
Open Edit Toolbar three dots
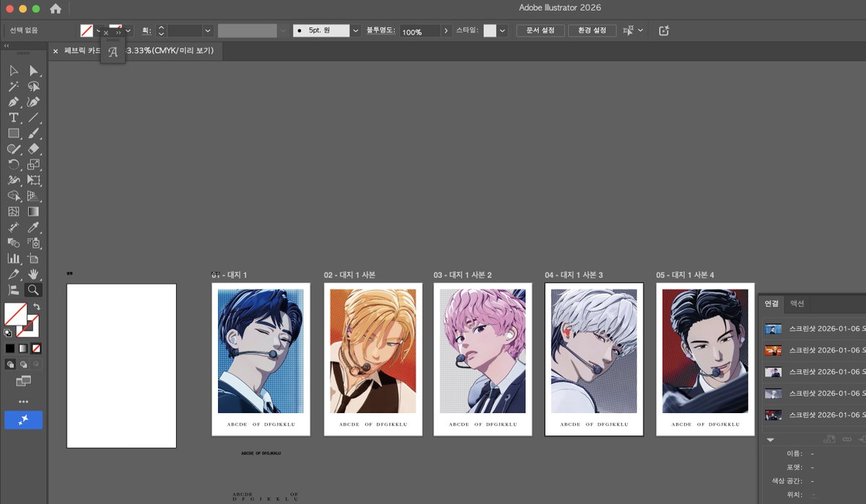tap(23, 402)
